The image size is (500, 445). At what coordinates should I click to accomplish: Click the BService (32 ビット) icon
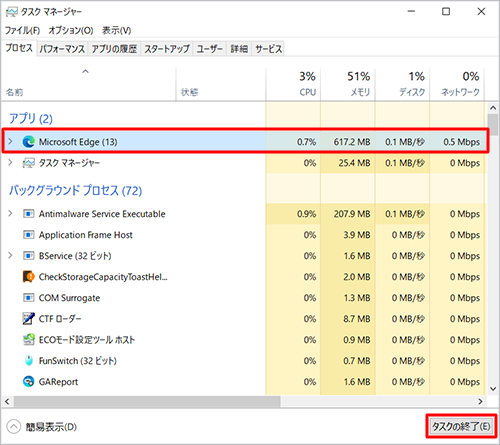[29, 256]
